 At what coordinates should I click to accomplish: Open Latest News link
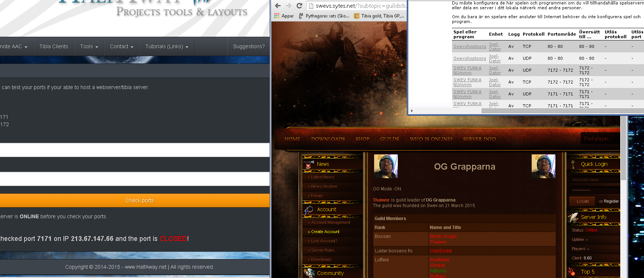[x=323, y=177]
